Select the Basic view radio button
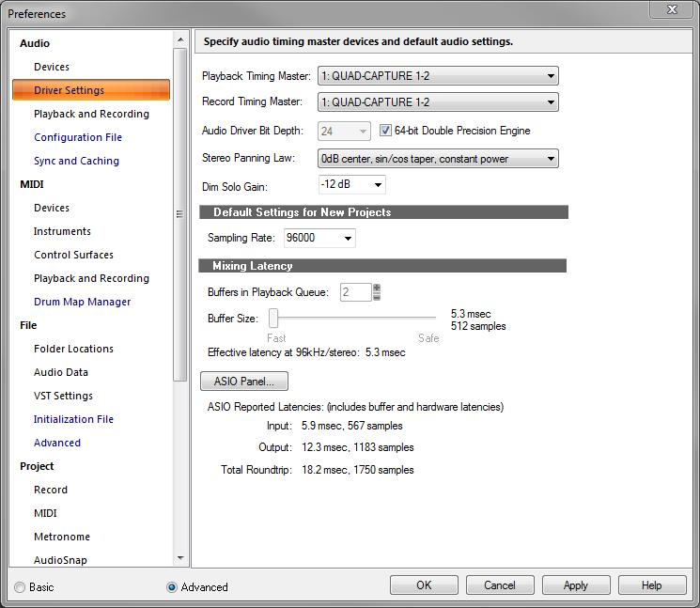 pyautogui.click(x=21, y=586)
